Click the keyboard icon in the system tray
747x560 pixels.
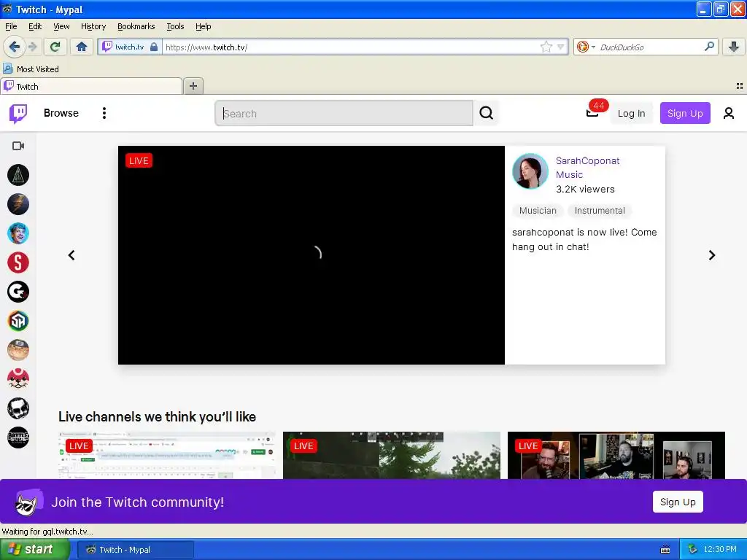[665, 550]
